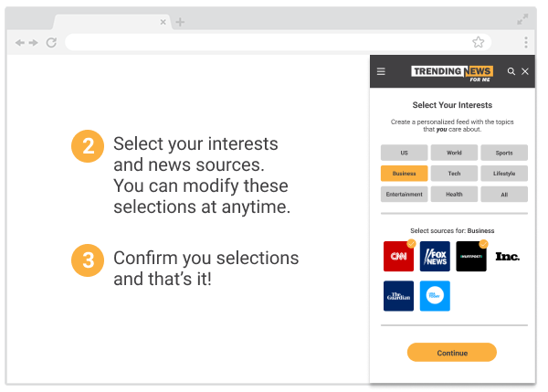Reload the page in the browser
Screen dimensions: 548x392
(51, 42)
